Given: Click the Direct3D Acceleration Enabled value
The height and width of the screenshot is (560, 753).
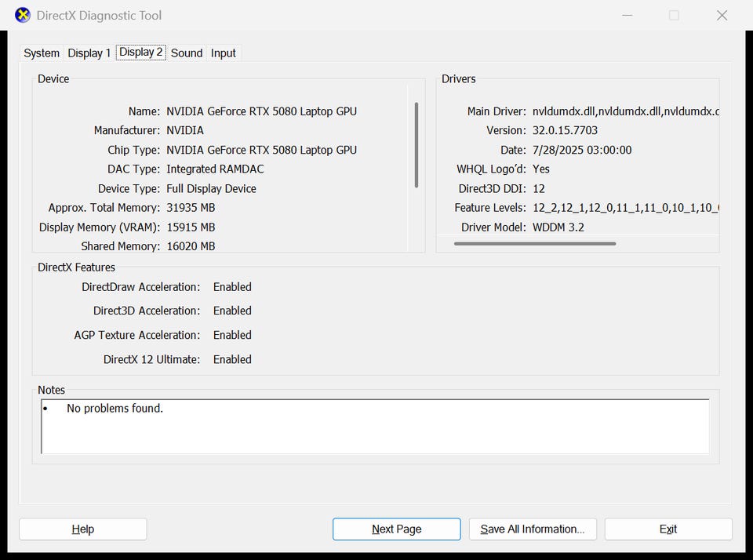Looking at the screenshot, I should pyautogui.click(x=232, y=311).
